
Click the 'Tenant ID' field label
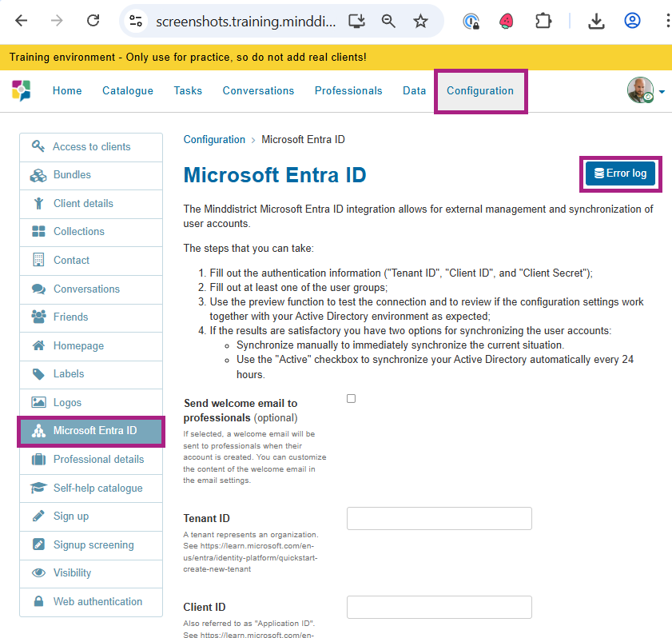[x=207, y=518]
